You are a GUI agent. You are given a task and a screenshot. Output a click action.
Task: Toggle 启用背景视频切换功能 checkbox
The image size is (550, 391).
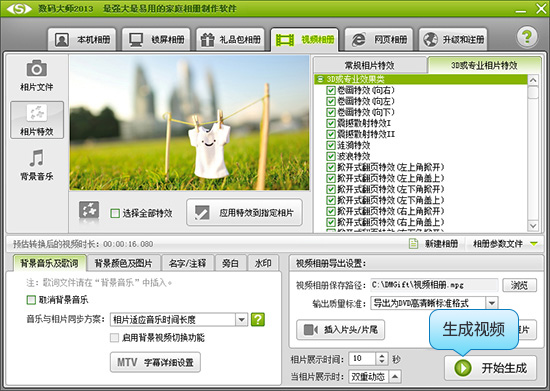click(x=114, y=337)
